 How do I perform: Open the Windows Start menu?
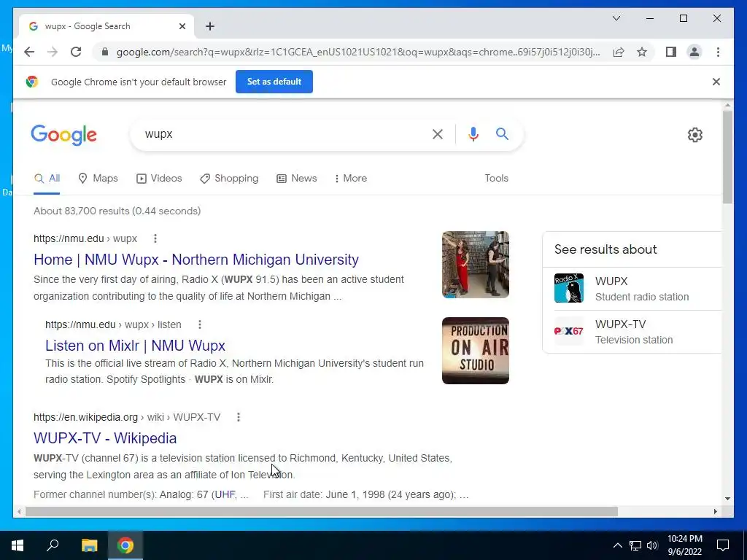(18, 545)
